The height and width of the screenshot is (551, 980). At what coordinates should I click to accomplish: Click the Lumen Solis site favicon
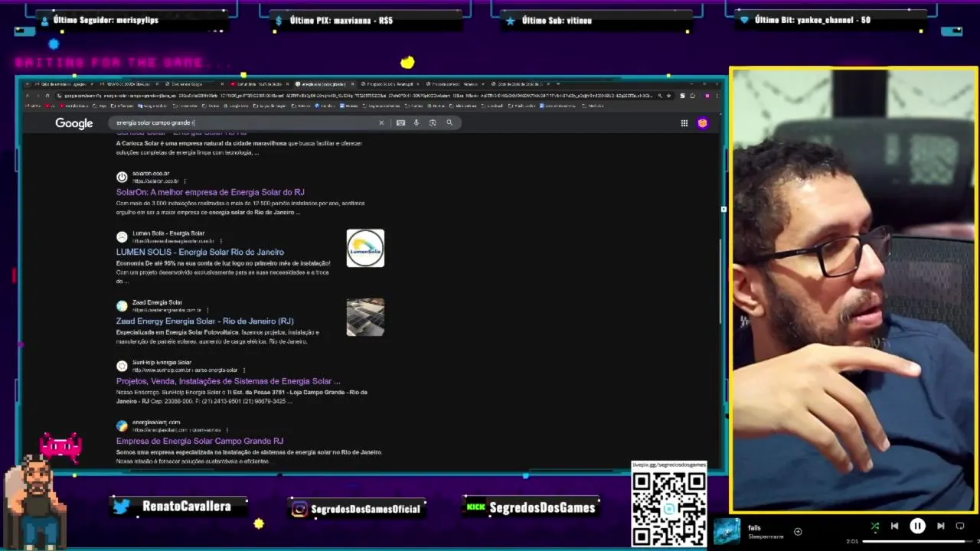coord(122,237)
